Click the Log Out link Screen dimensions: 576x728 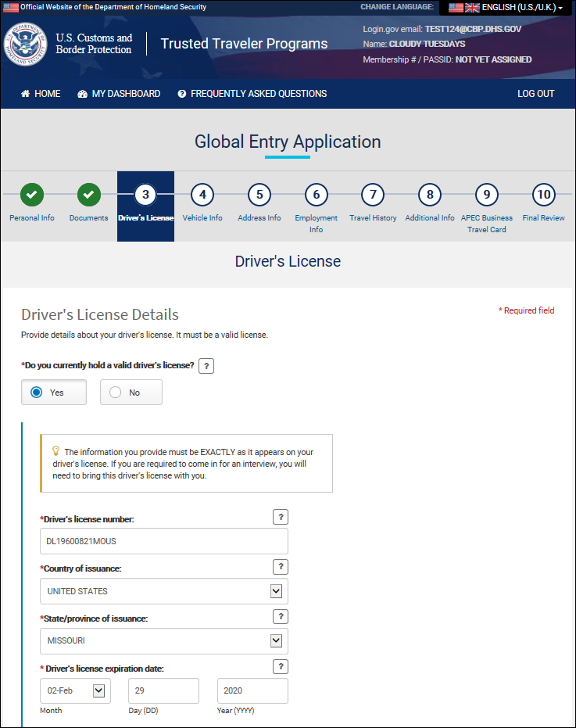(535, 94)
